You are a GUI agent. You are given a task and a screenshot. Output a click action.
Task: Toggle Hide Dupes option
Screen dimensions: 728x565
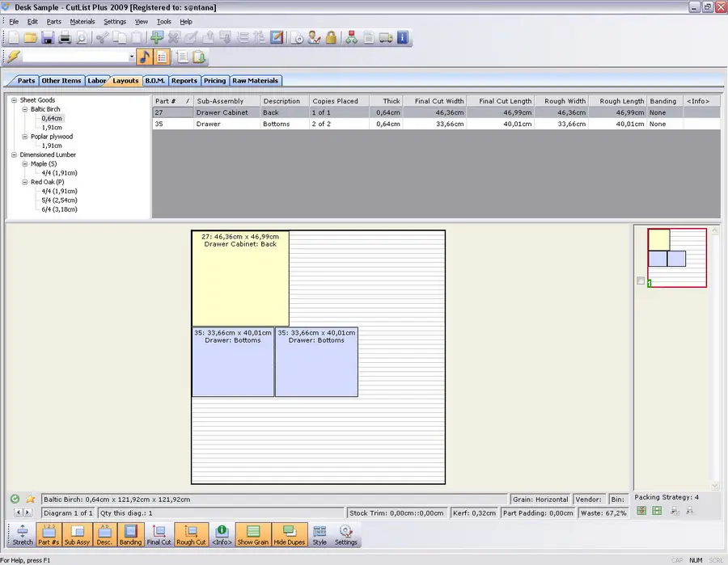tap(290, 535)
